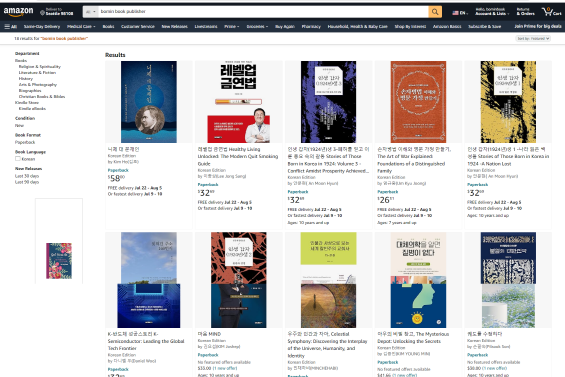The image size is (565, 377).
Task: Click the Deliver to Seattle location icon
Action: (42, 13)
